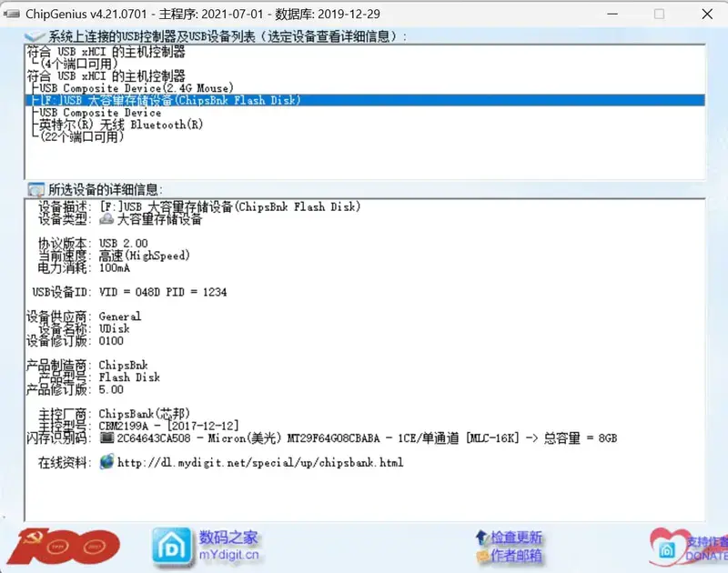Click the 高速(HighSpeed) current speed value

145,256
